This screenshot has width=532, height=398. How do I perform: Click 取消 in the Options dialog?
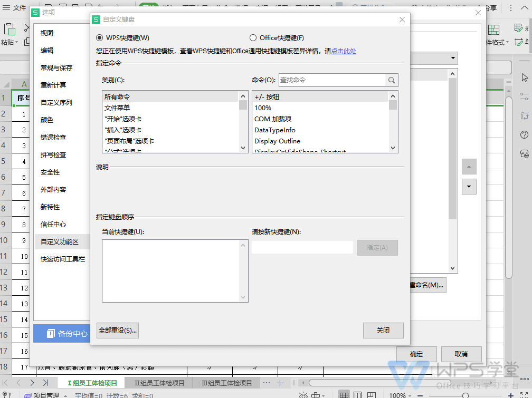point(461,354)
